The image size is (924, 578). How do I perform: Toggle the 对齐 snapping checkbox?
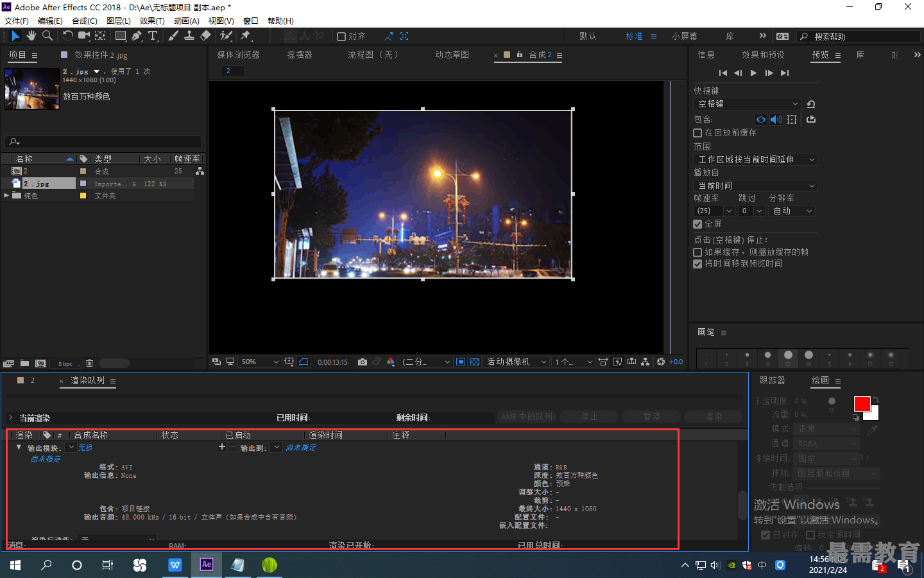(341, 37)
